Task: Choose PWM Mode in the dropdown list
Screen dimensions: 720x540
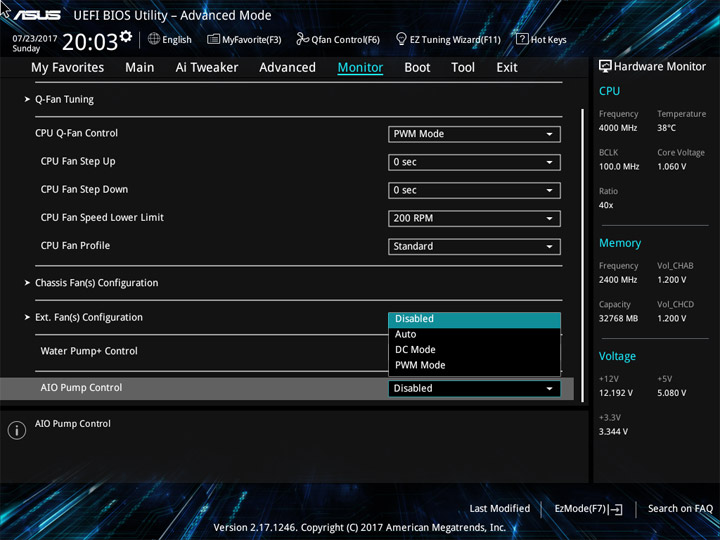Action: (474, 366)
